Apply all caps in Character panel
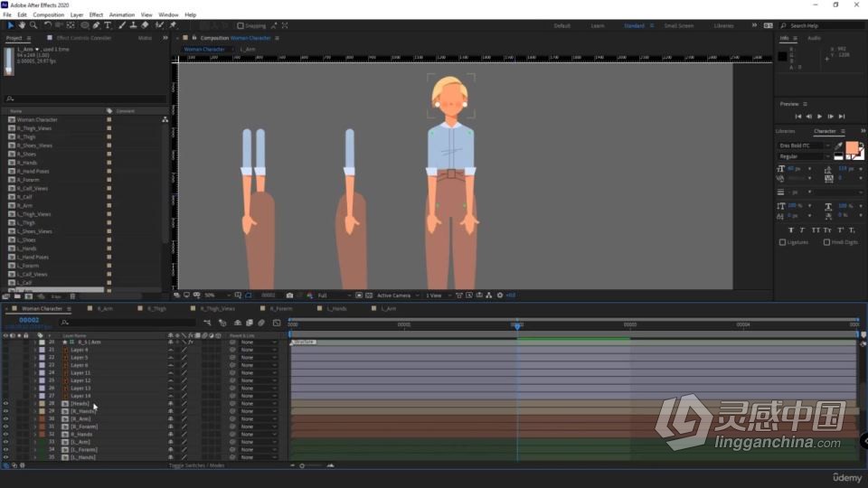Viewport: 868px width, 488px height. point(816,230)
